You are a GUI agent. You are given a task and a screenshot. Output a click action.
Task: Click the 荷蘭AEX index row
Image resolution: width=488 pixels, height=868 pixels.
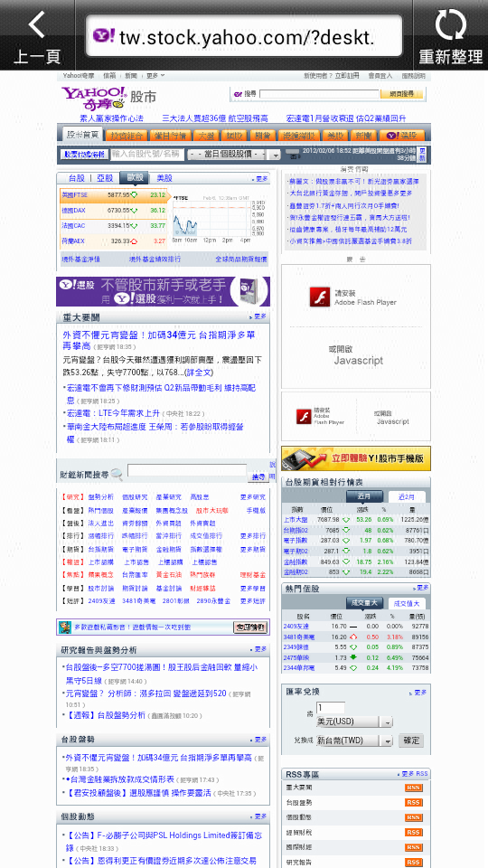(115, 241)
